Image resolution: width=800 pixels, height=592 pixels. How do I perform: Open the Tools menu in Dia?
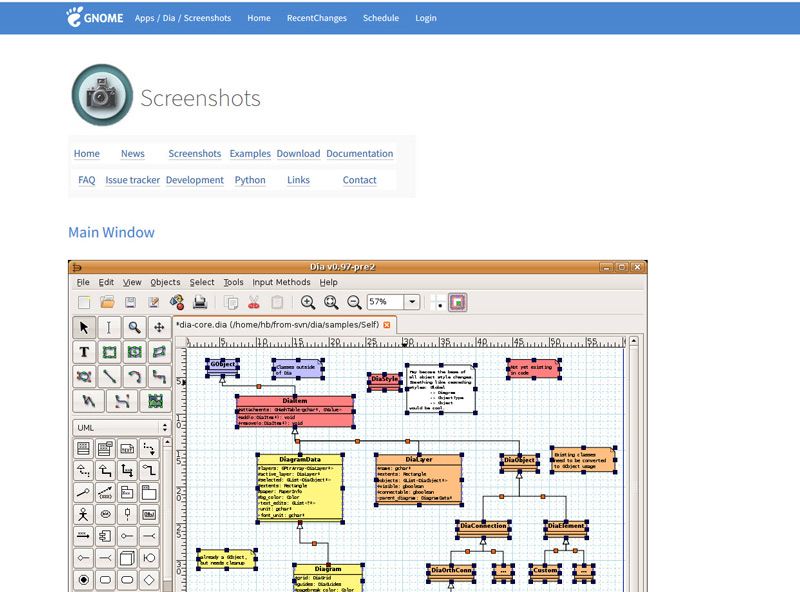click(233, 282)
